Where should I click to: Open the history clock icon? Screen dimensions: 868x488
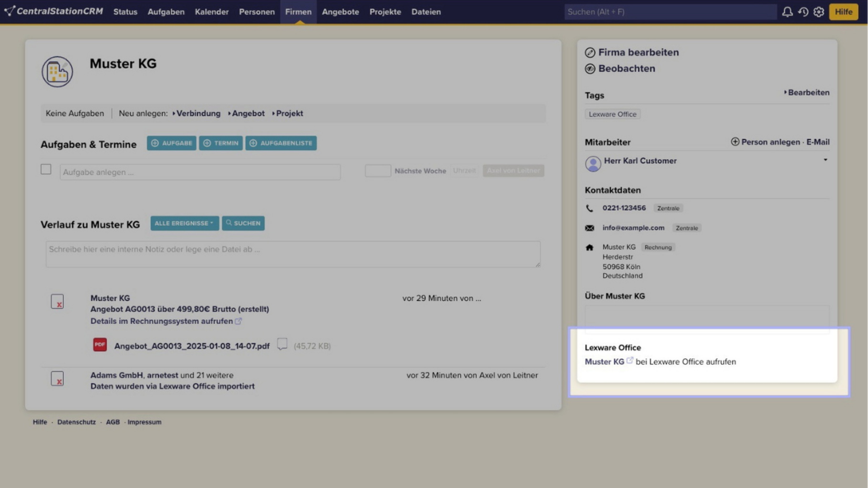tap(803, 12)
